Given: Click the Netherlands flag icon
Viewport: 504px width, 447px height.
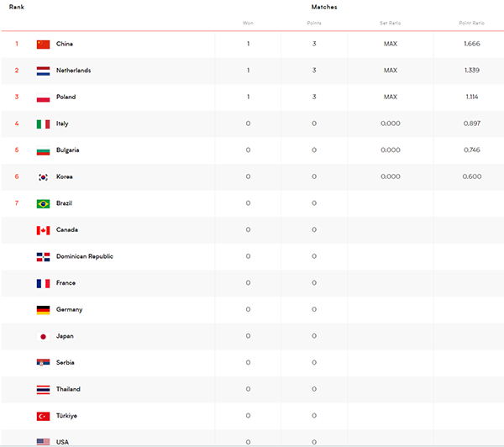Looking at the screenshot, I should pos(43,71).
